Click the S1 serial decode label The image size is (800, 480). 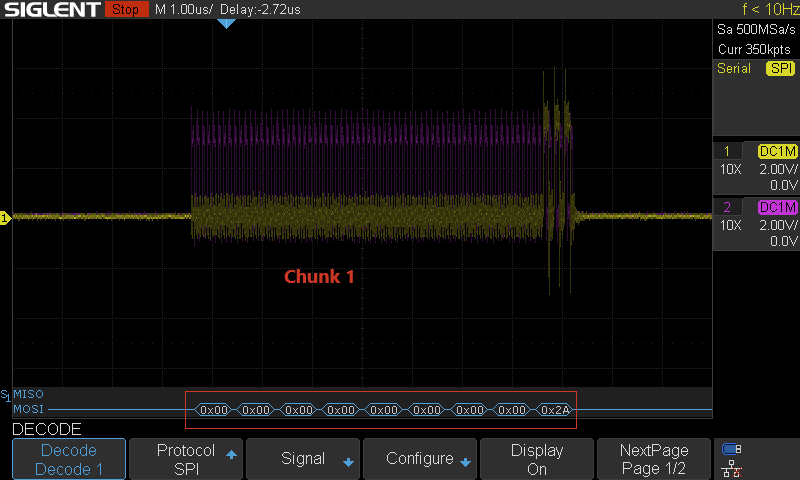(x=6, y=395)
